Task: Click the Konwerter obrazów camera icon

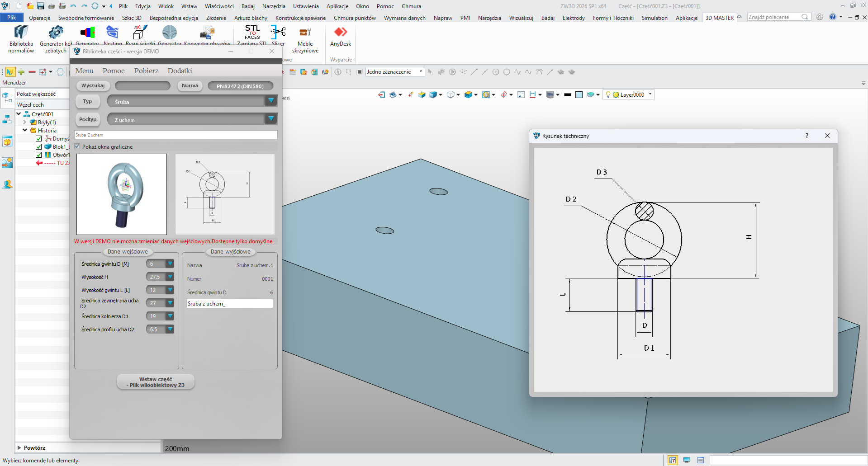Action: click(207, 33)
